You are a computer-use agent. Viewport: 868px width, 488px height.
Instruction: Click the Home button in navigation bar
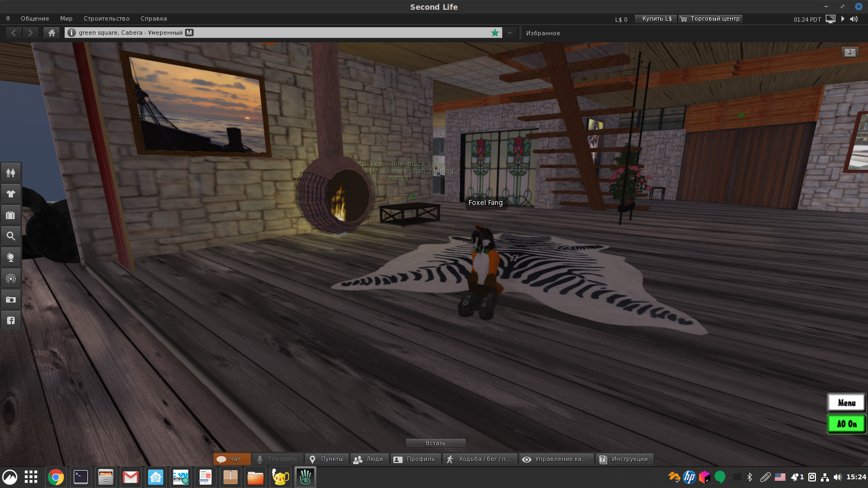coord(52,33)
